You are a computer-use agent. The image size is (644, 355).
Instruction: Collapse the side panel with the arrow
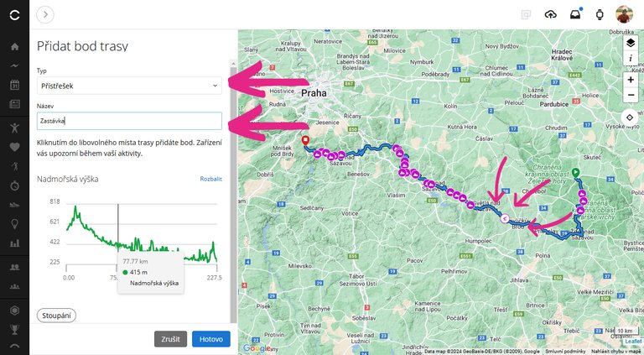(x=45, y=14)
